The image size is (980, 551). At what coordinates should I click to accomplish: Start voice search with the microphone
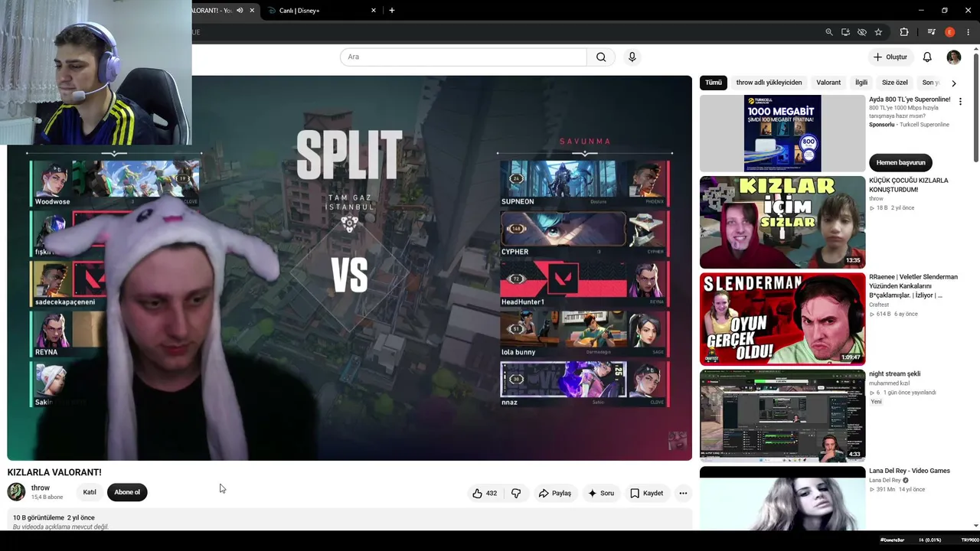pos(632,57)
